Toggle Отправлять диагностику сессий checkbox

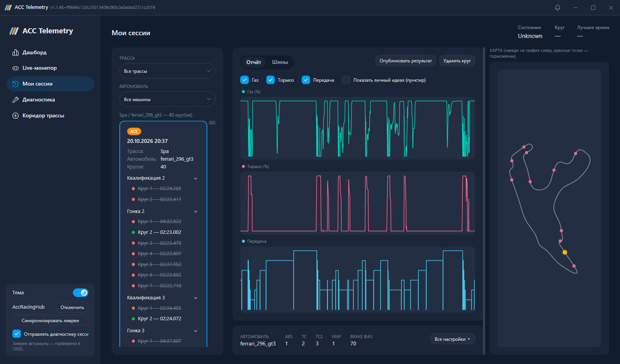coord(17,334)
